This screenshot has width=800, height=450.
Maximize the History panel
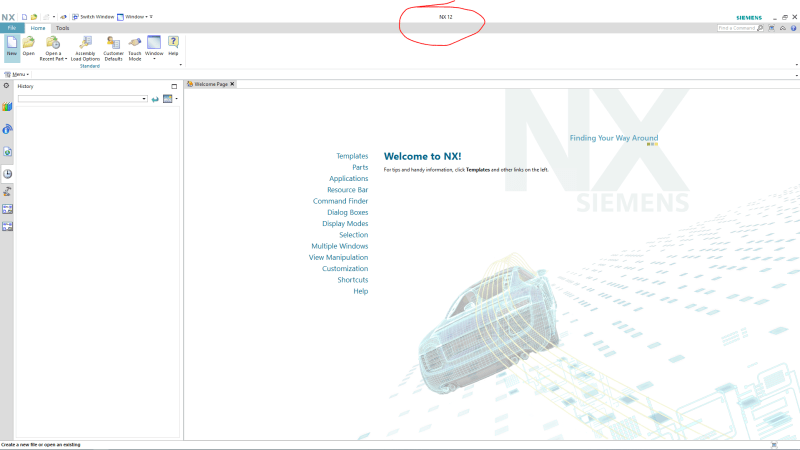click(174, 86)
